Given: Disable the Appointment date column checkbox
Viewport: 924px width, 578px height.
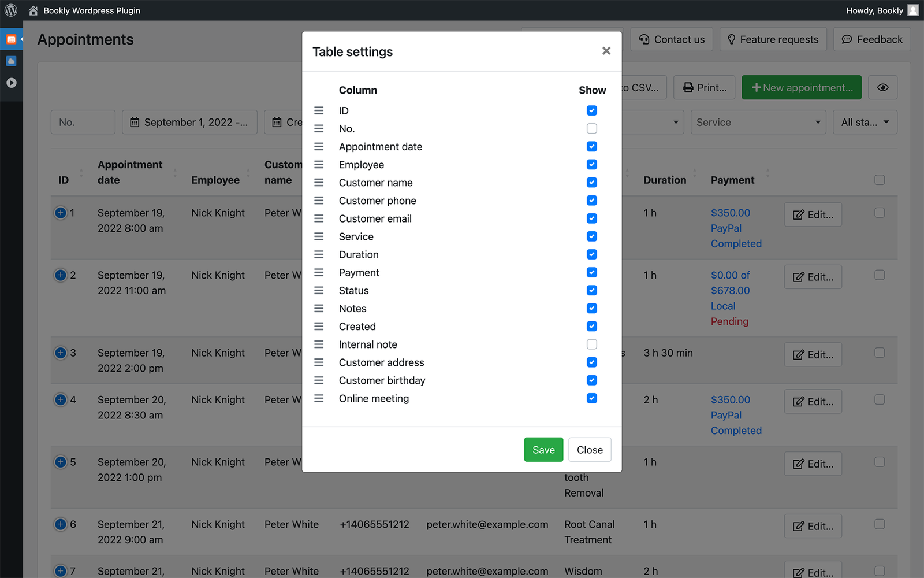Looking at the screenshot, I should [591, 146].
